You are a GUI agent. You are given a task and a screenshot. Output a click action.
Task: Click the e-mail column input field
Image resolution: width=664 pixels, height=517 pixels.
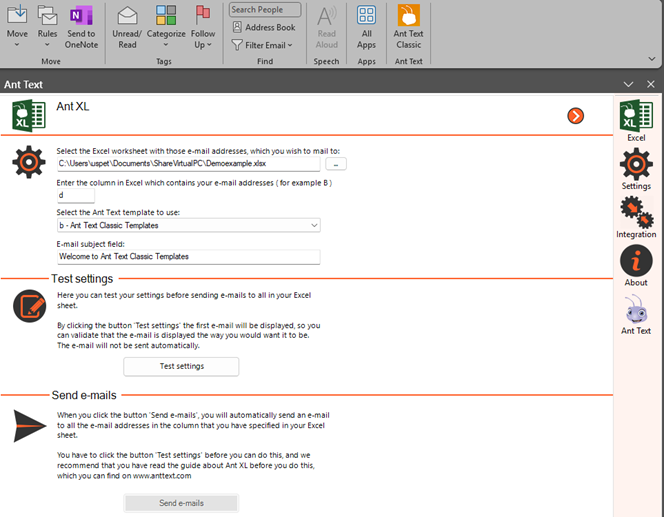click(x=75, y=195)
